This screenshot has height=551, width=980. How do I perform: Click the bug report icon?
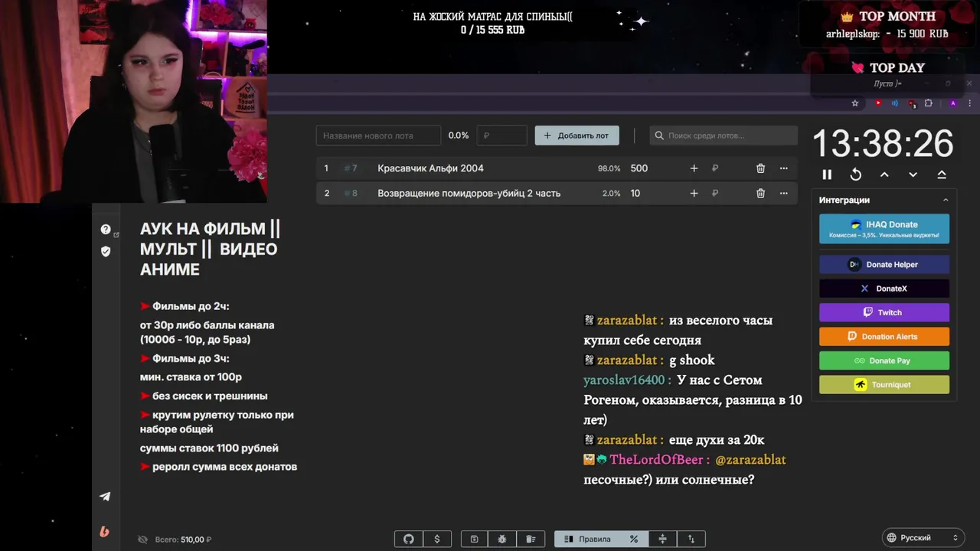click(x=502, y=539)
